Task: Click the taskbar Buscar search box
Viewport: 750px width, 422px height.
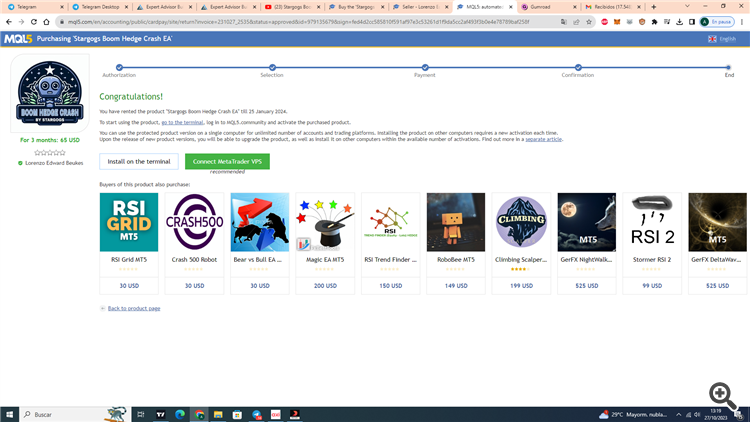Action: tap(75, 414)
